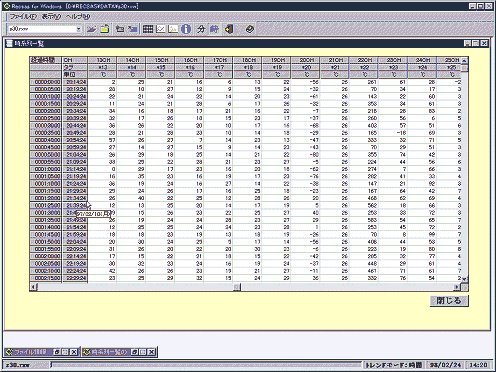Select the 20CH column header
496x372 pixels.
[x=306, y=60]
